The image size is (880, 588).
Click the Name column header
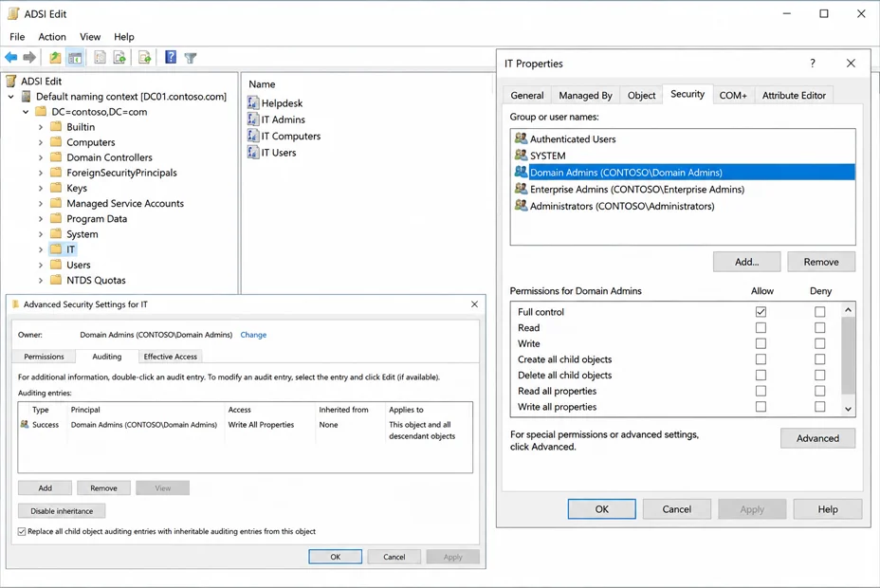click(262, 84)
